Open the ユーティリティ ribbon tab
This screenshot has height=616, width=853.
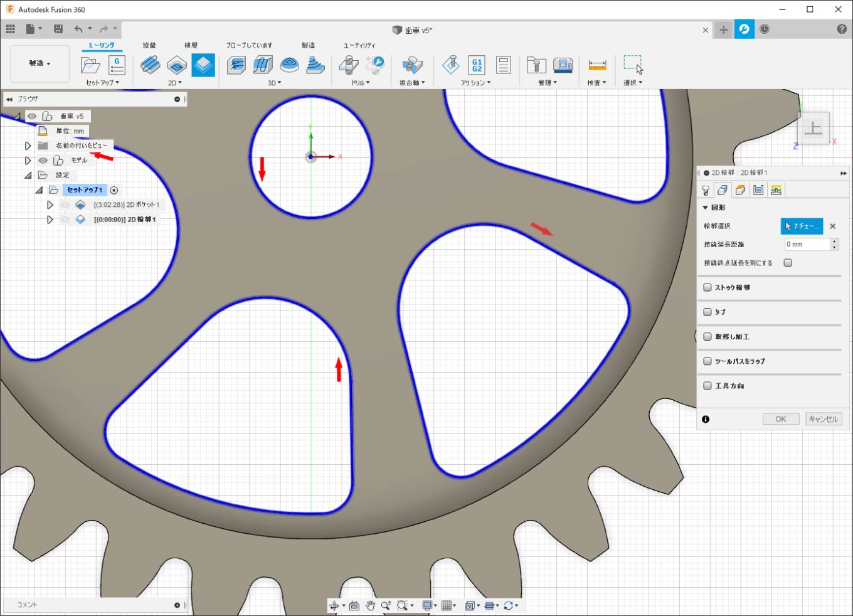(359, 45)
